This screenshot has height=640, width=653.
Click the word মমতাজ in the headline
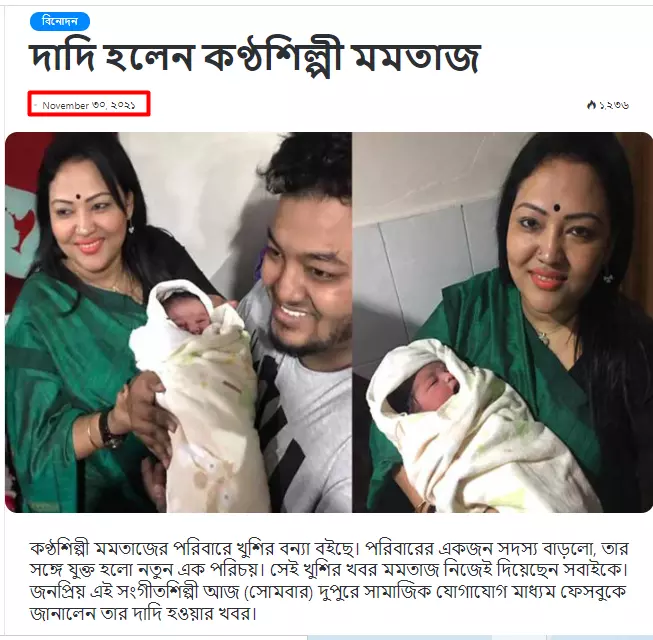tap(417, 57)
